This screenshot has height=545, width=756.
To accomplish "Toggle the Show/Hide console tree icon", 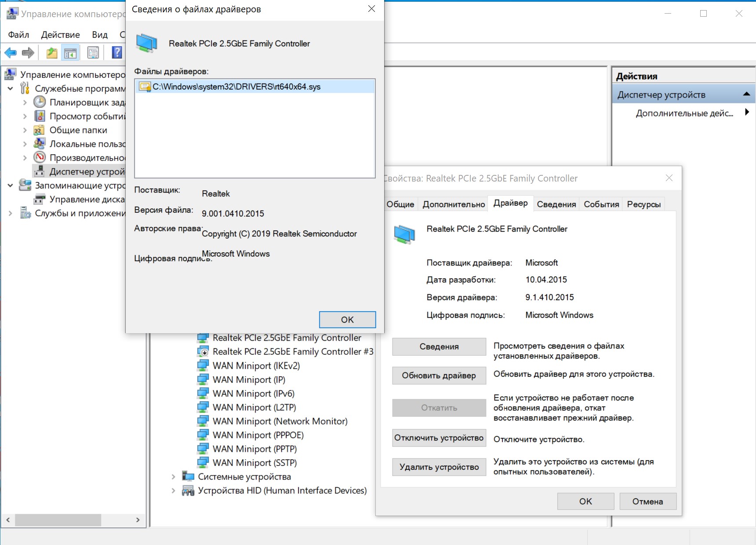I will click(70, 53).
